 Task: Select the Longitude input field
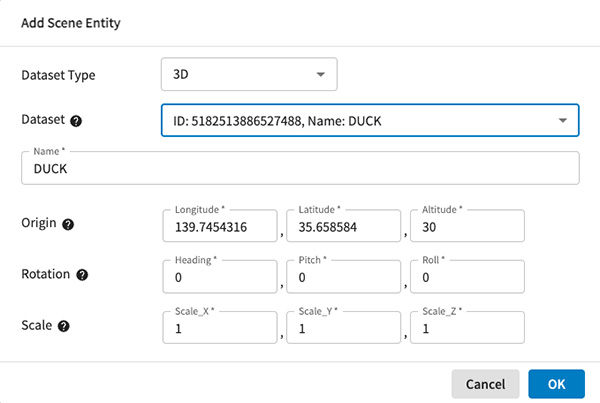(x=218, y=227)
